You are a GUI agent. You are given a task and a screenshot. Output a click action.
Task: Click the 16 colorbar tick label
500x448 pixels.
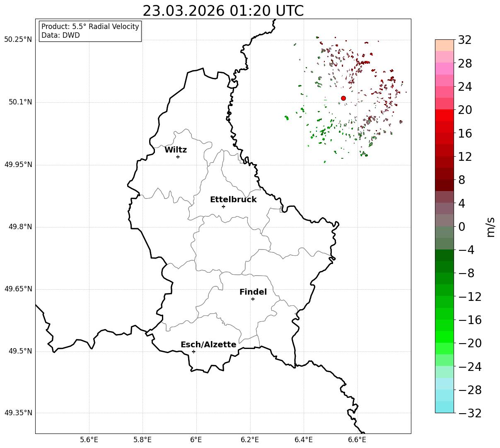pyautogui.click(x=464, y=133)
